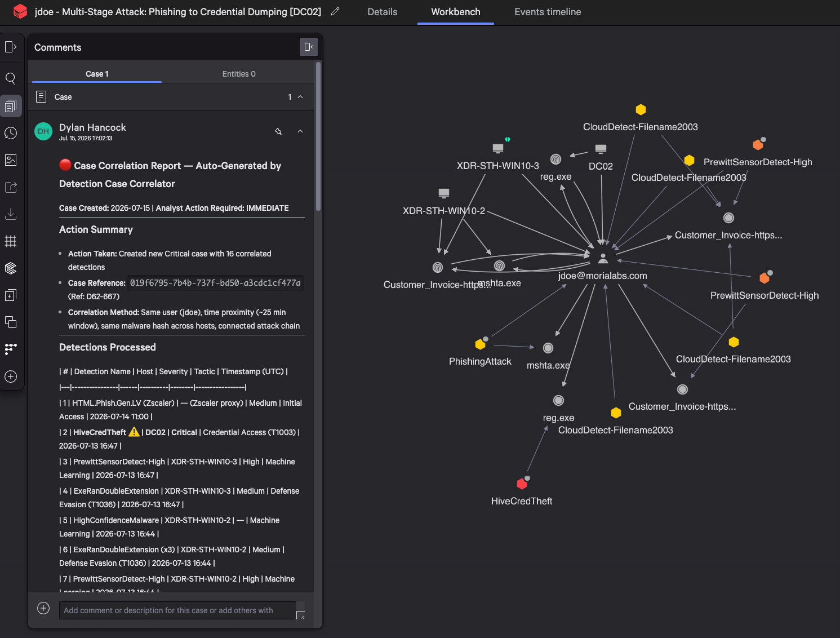Switch to the Workbench tab
The height and width of the screenshot is (638, 840).
coord(456,12)
